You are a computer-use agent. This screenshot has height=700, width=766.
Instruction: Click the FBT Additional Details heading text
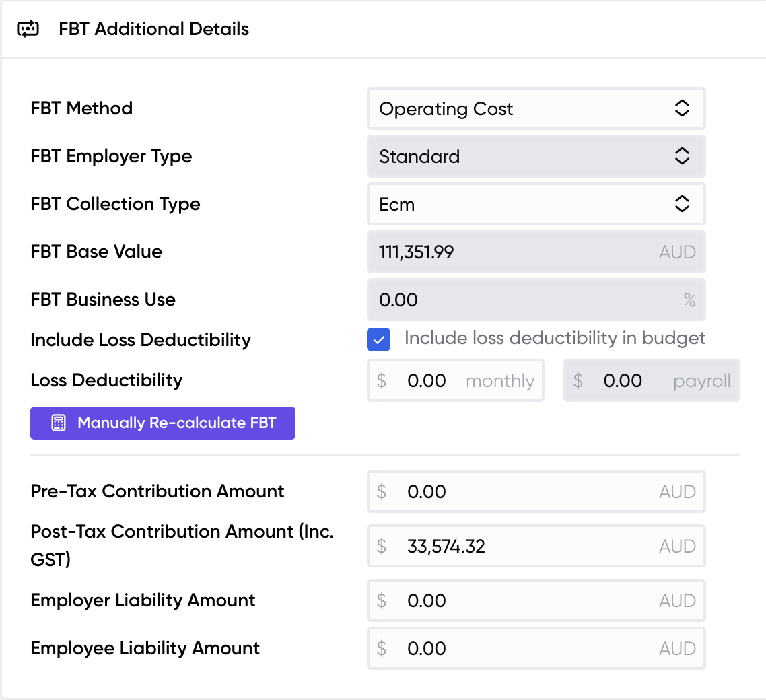153,29
